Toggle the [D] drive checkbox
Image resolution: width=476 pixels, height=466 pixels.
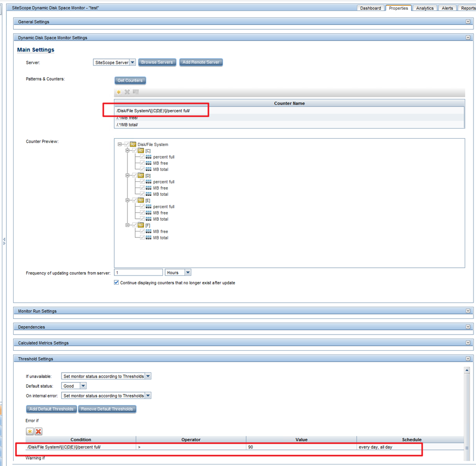coord(134,175)
